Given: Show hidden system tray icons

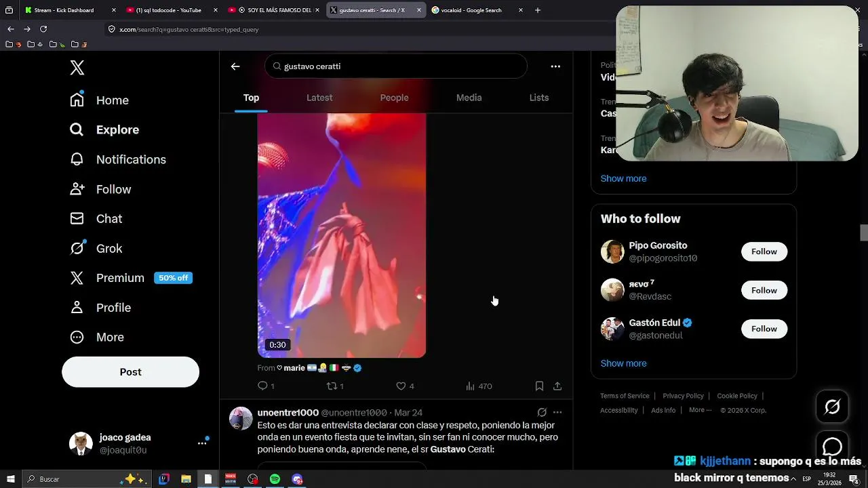Looking at the screenshot, I should pyautogui.click(x=793, y=479).
